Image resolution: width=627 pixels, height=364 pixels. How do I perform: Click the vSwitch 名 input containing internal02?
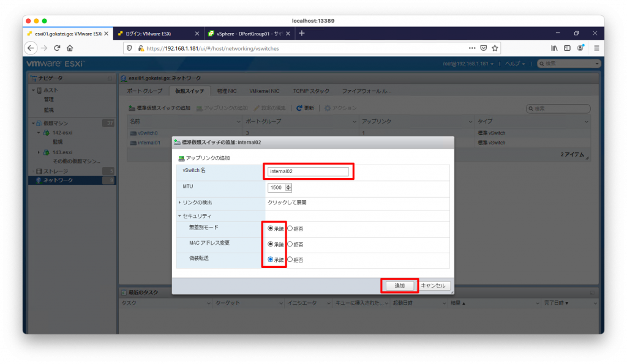pyautogui.click(x=308, y=171)
